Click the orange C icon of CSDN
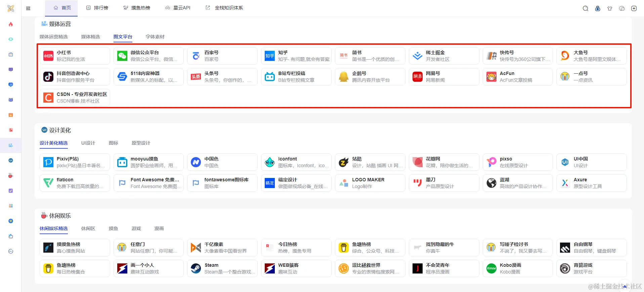644x292 pixels. click(48, 98)
